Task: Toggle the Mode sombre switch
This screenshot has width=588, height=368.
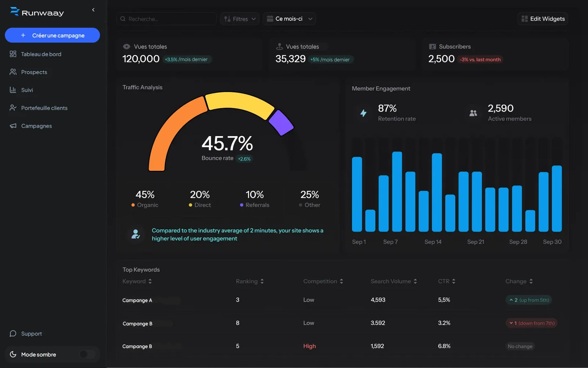Action: (87, 354)
